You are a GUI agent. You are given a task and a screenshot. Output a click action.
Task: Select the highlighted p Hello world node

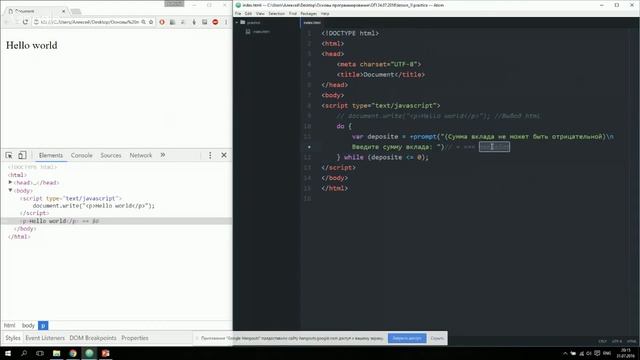[x=116, y=221]
